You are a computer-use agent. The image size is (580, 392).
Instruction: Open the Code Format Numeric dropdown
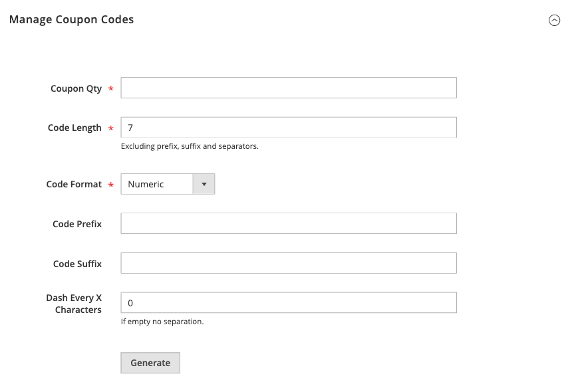coord(157,184)
